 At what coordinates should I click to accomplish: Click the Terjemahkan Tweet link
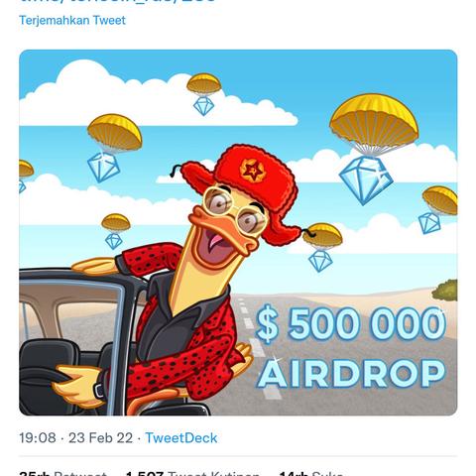pos(72,20)
